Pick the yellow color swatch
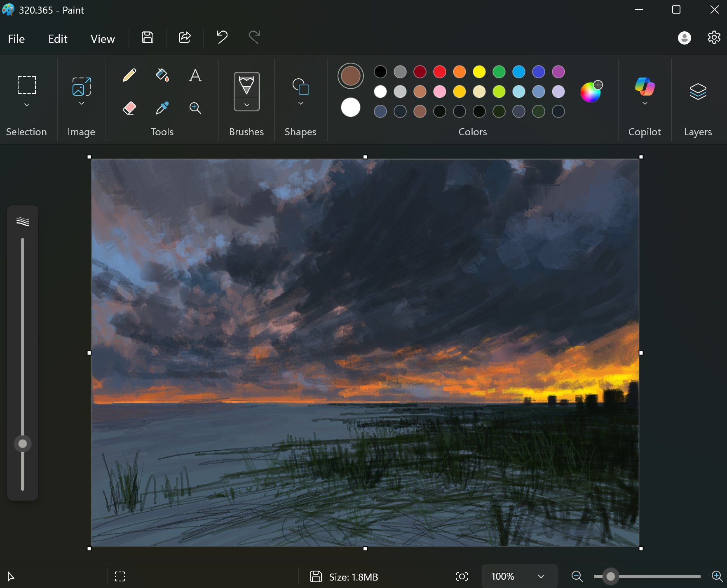The image size is (727, 588). tap(479, 72)
